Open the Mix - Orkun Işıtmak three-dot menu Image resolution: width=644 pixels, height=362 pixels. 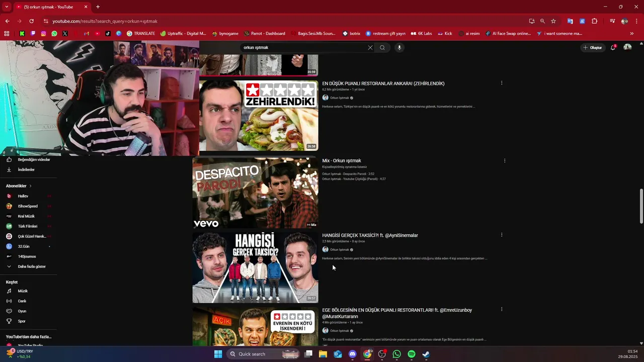[x=505, y=161]
